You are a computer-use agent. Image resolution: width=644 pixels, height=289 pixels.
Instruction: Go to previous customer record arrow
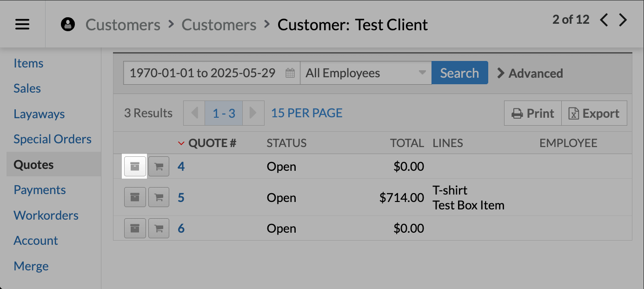604,20
